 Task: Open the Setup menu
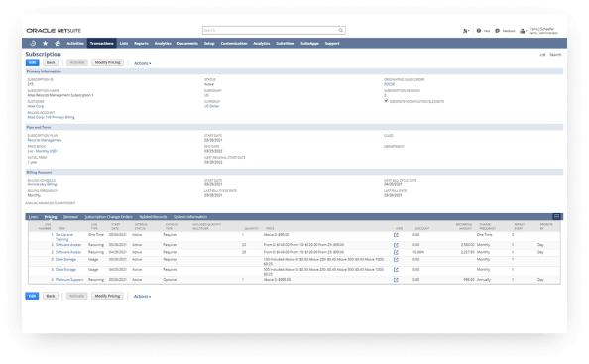pyautogui.click(x=209, y=44)
